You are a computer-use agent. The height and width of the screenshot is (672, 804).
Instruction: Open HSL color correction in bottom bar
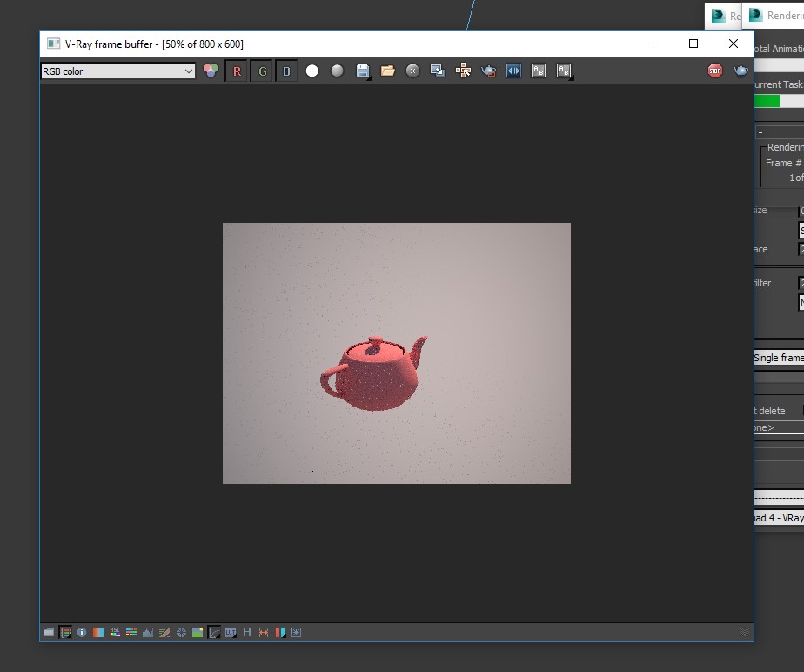pos(115,633)
